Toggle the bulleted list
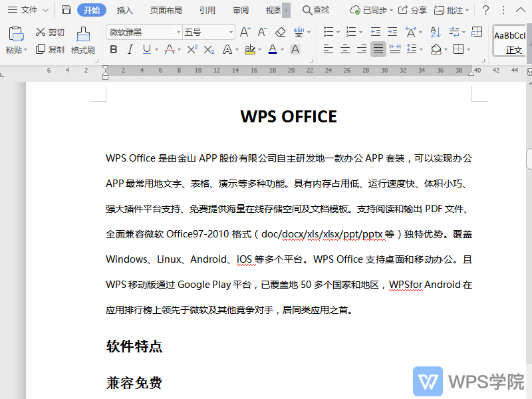Viewport: 532px width, 399px height. [x=329, y=31]
